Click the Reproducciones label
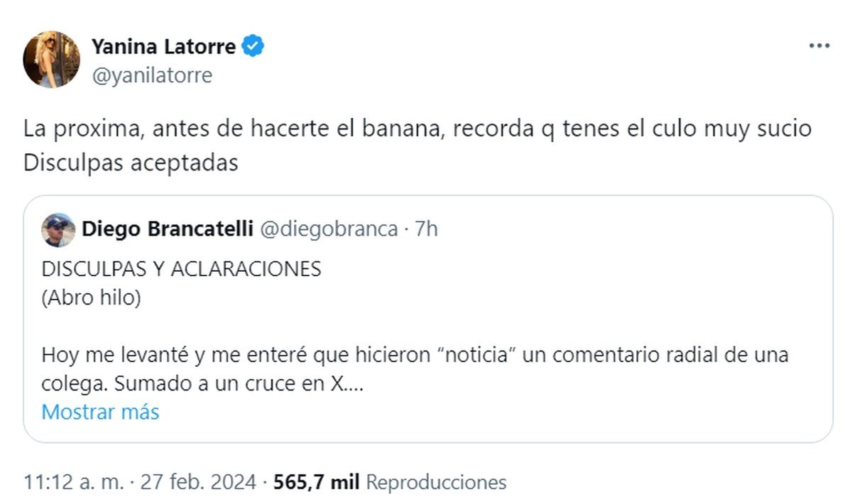The height and width of the screenshot is (504, 852). coord(436,483)
